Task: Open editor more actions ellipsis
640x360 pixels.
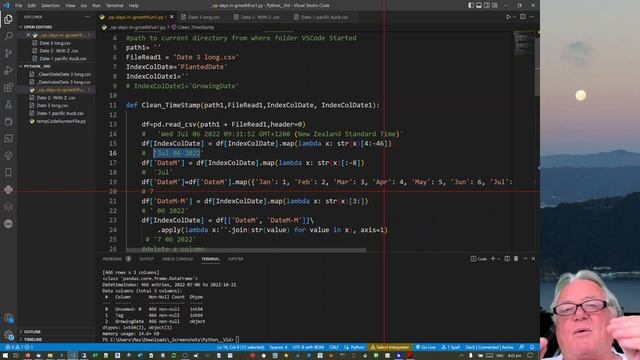Action: tap(532, 17)
